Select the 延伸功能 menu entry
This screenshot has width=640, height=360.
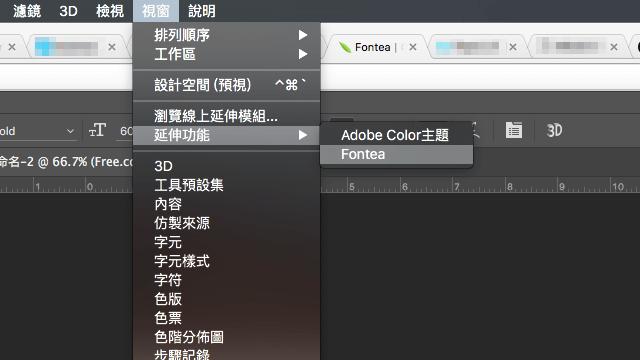[x=227, y=135]
